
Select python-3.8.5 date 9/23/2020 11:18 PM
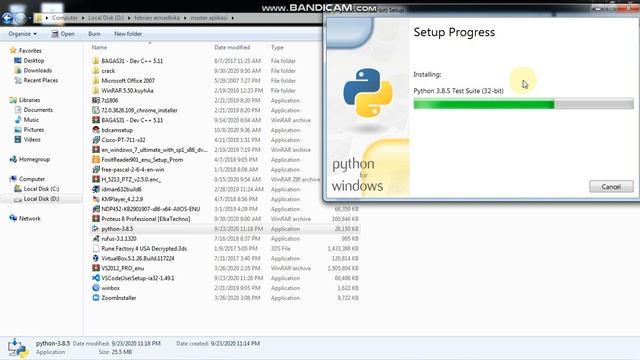click(238, 229)
